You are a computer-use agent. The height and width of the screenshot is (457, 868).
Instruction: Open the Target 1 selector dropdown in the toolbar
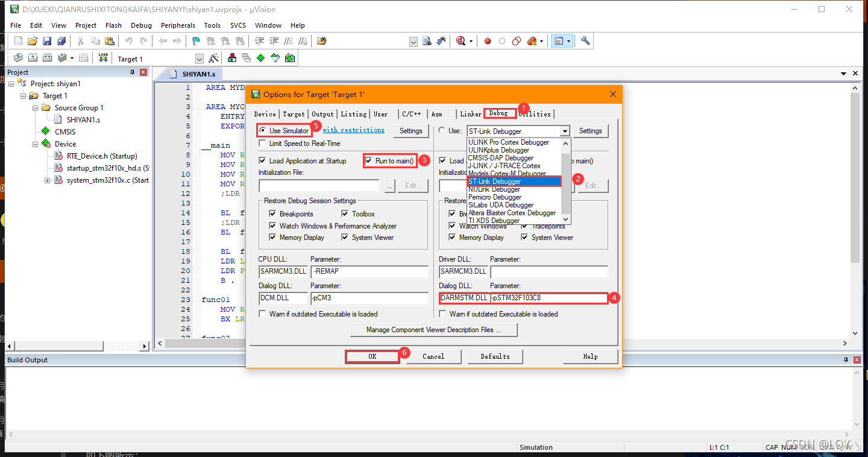200,58
